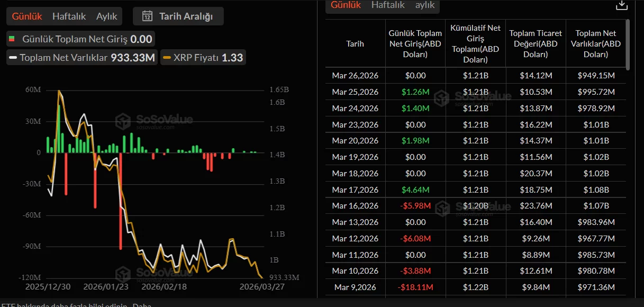Toggle the Günlük Toplam Net Giriş legend label

click(75, 39)
